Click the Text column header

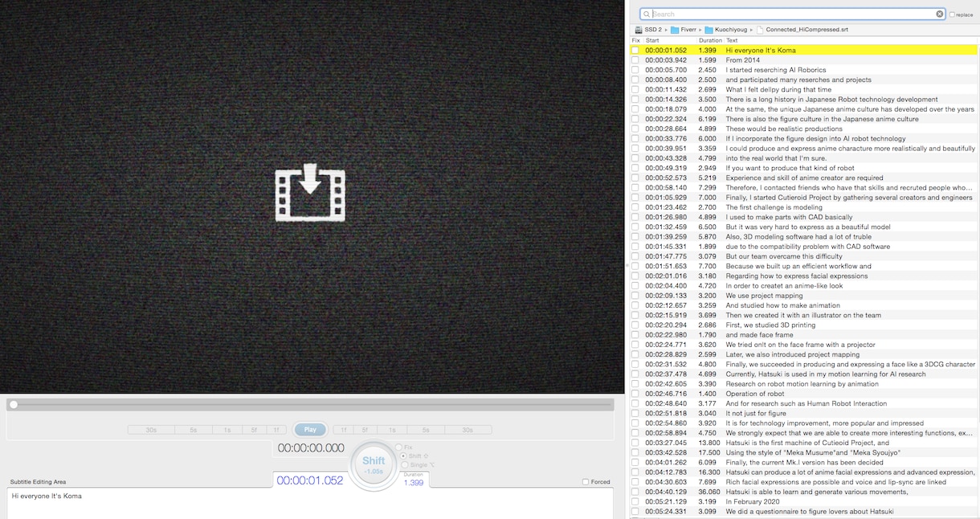[x=732, y=40]
